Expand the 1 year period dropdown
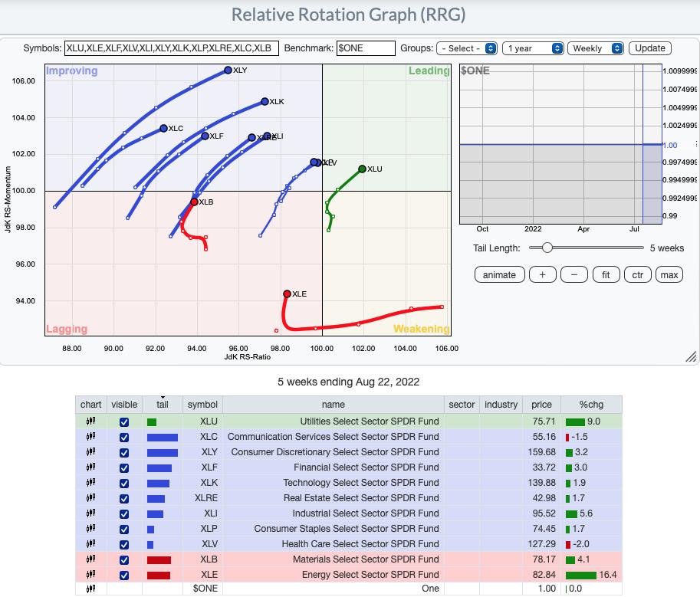Screen dimensions: 700x597 [534, 48]
